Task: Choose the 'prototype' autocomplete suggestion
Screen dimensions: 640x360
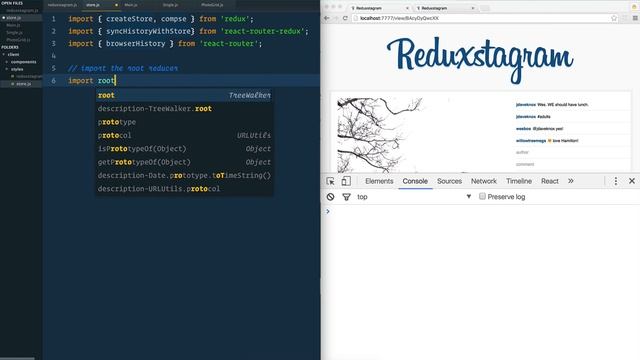Action: (x=184, y=122)
